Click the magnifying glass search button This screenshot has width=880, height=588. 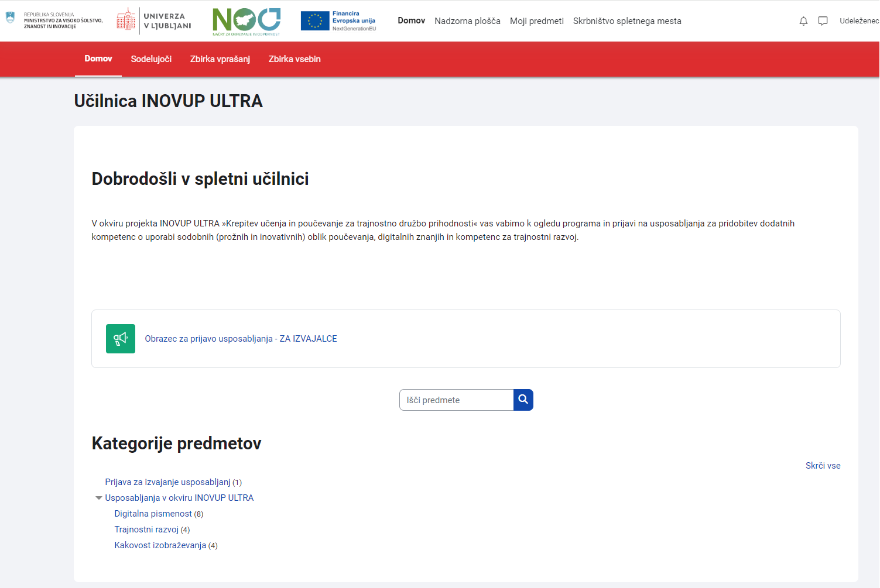[x=523, y=400]
